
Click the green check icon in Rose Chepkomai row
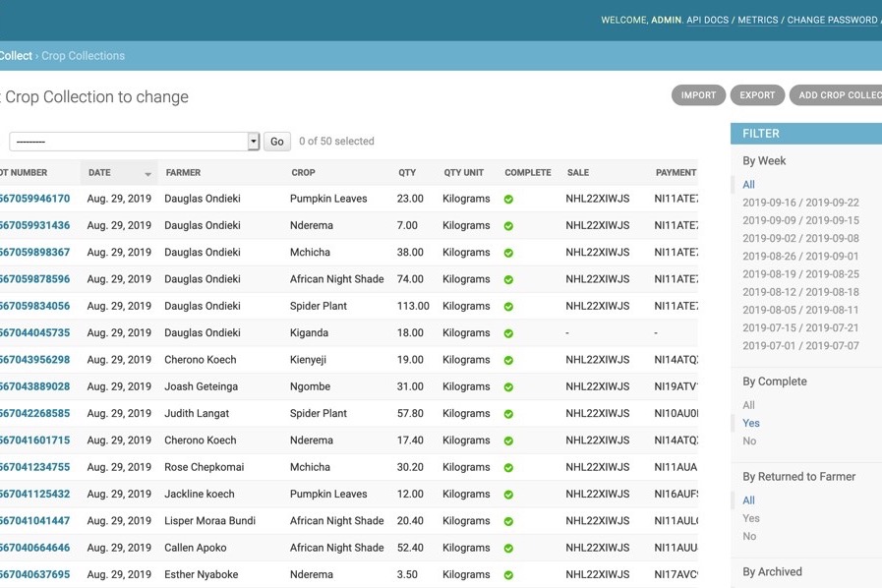pos(508,468)
